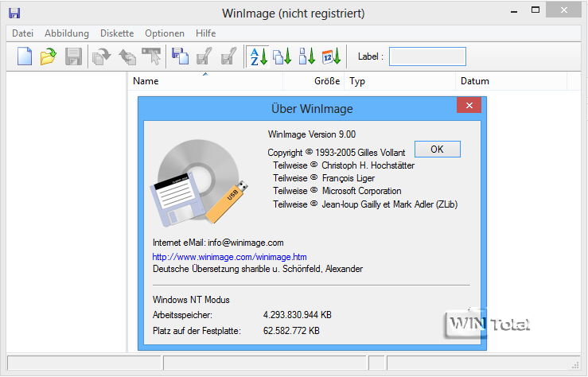Maximize the WinImage main window
Image resolution: width=588 pixels, height=377 pixels.
click(535, 10)
